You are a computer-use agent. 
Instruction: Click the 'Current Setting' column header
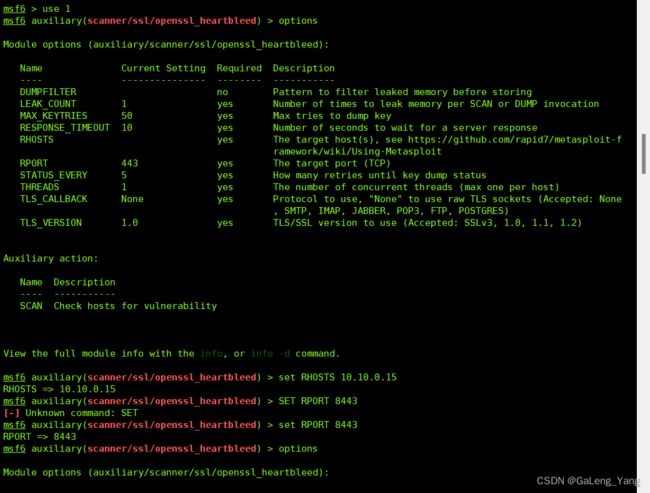tap(163, 68)
